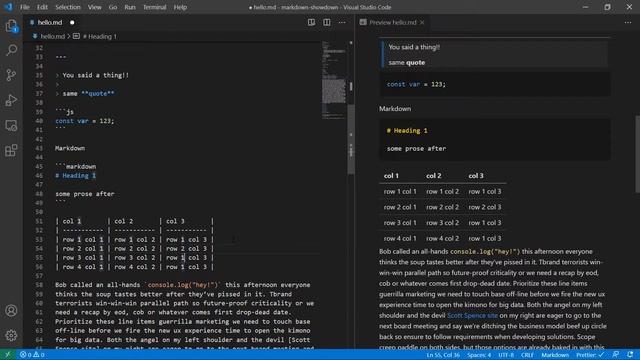
Task: Click 'row 2 col 3' cell in preview
Action: pos(485,207)
